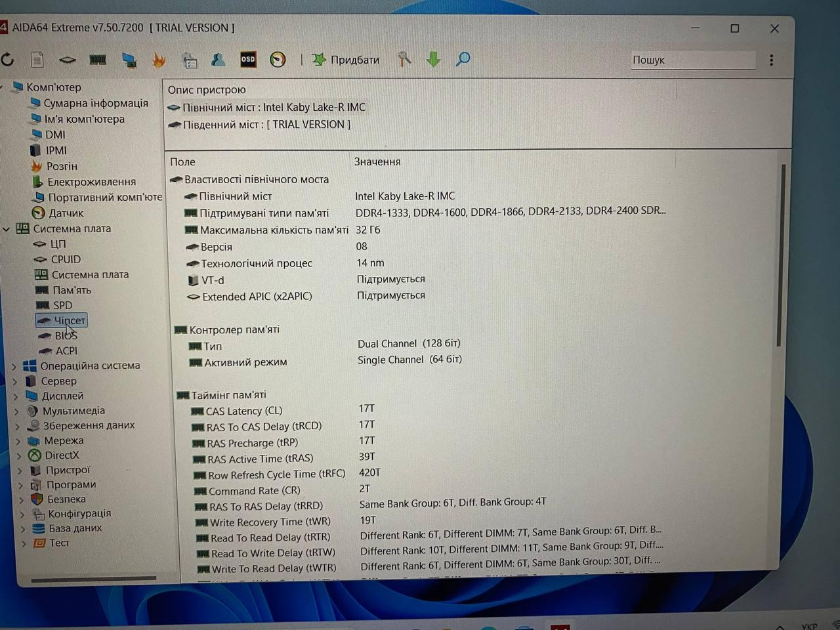Click the blue computer monitor toolbar icon
This screenshot has height=630, width=840.
(129, 60)
